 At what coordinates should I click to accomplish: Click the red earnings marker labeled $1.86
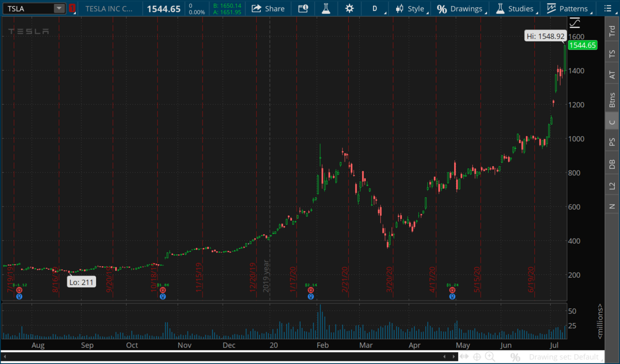tap(163, 291)
